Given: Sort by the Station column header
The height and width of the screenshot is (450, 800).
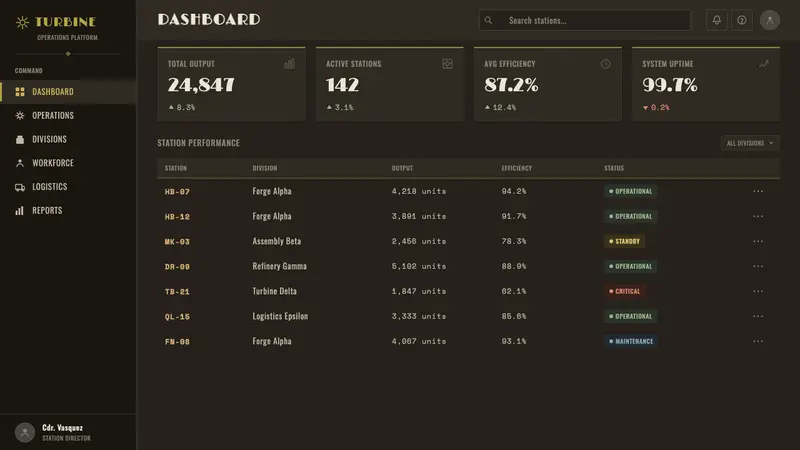Looking at the screenshot, I should 176,168.
